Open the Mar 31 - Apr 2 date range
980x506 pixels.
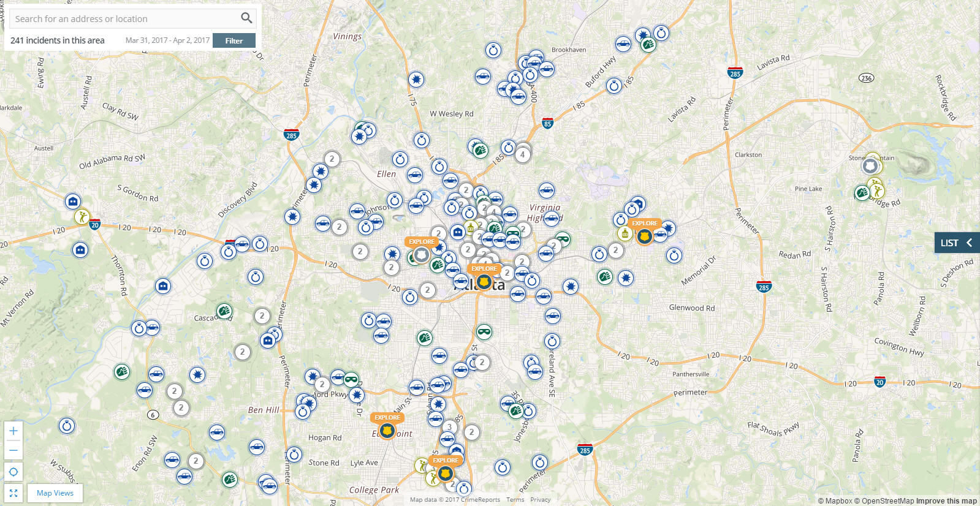167,40
